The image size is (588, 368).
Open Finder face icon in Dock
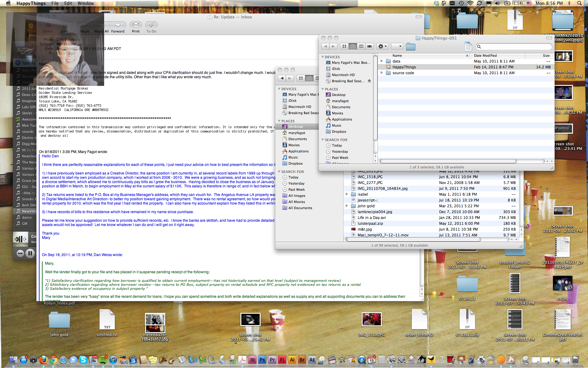tap(14, 360)
